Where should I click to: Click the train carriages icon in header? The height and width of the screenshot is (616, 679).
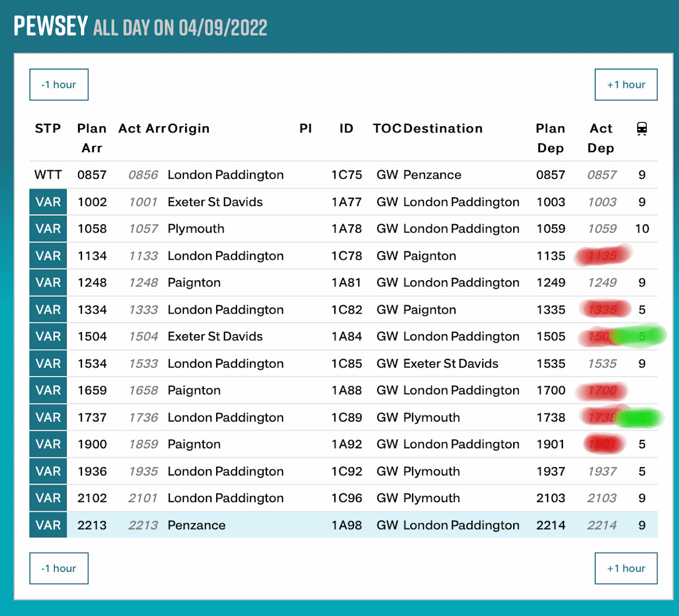point(642,130)
